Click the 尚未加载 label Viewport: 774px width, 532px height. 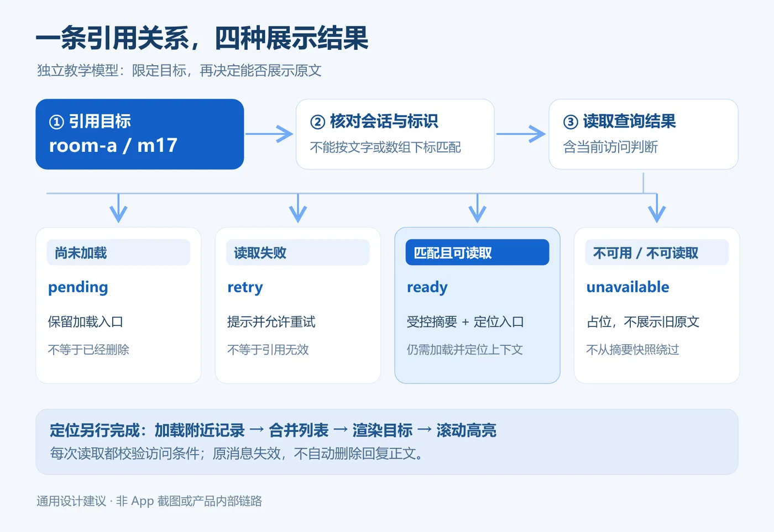coord(118,252)
